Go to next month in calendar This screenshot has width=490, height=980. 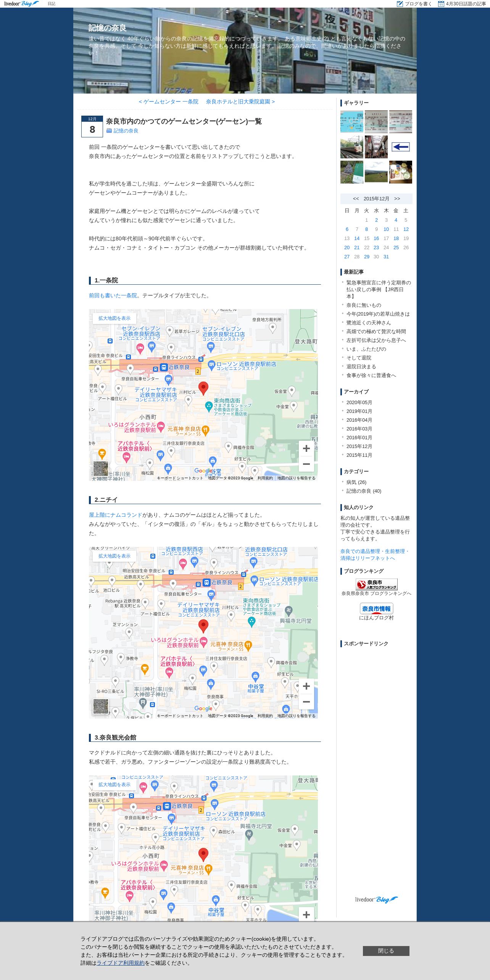point(397,199)
